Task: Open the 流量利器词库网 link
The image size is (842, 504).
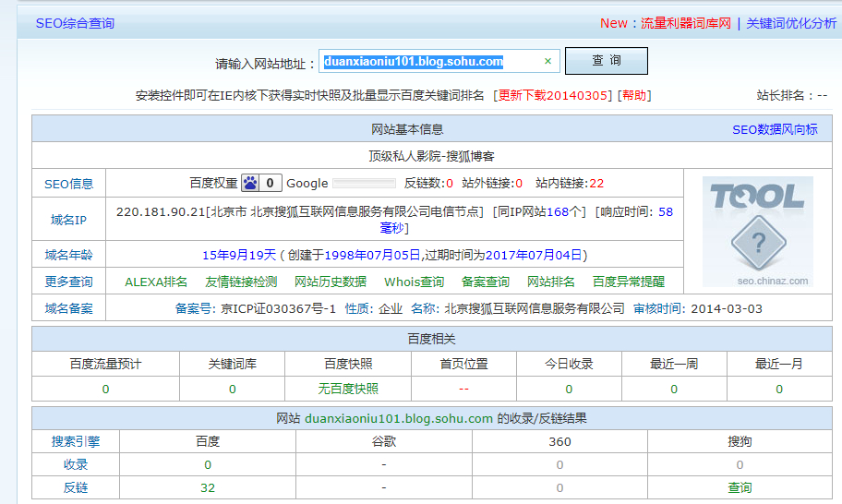Action: [x=686, y=23]
